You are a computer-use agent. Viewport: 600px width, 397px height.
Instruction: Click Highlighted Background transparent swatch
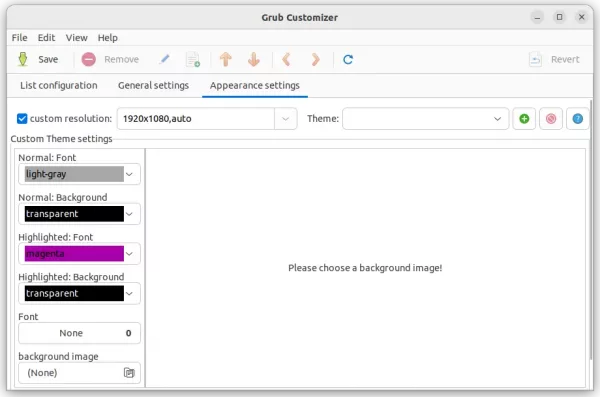click(74, 294)
